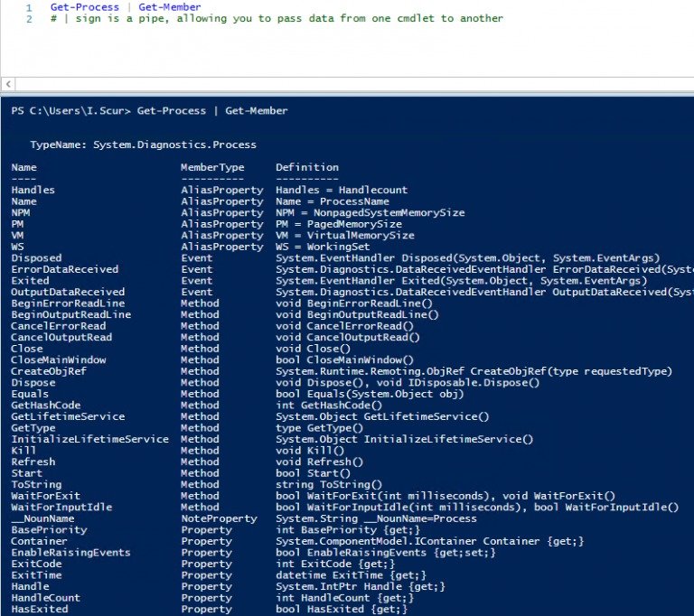Screen dimensions: 694x616
Task: Click 'void CancelOutputRead()' definition
Action: pos(348,337)
